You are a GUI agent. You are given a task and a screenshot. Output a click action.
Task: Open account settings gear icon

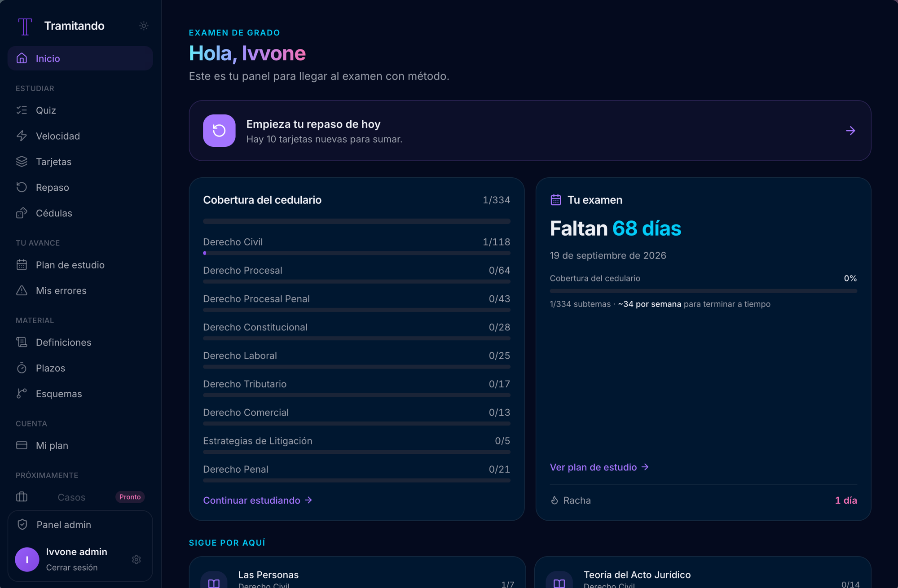point(136,559)
